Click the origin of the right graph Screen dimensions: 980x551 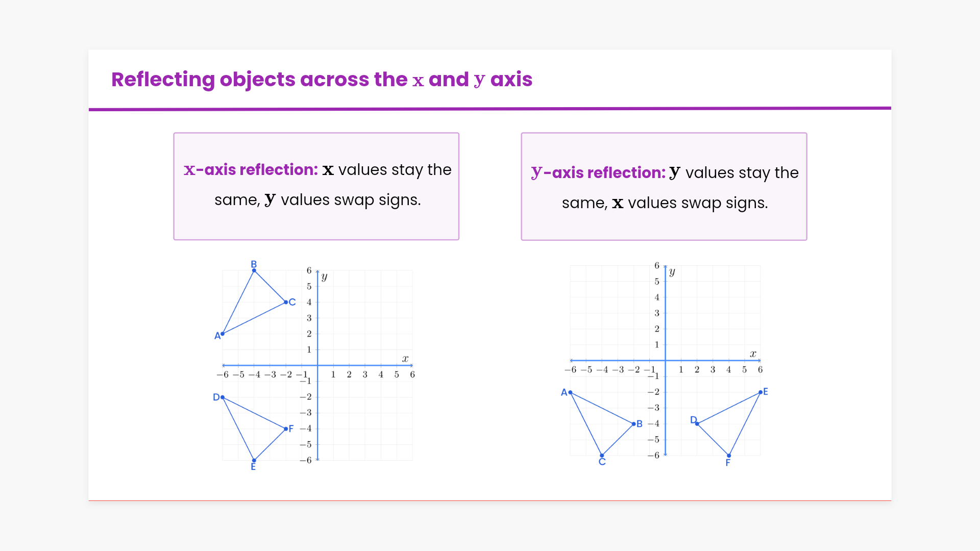pos(666,361)
